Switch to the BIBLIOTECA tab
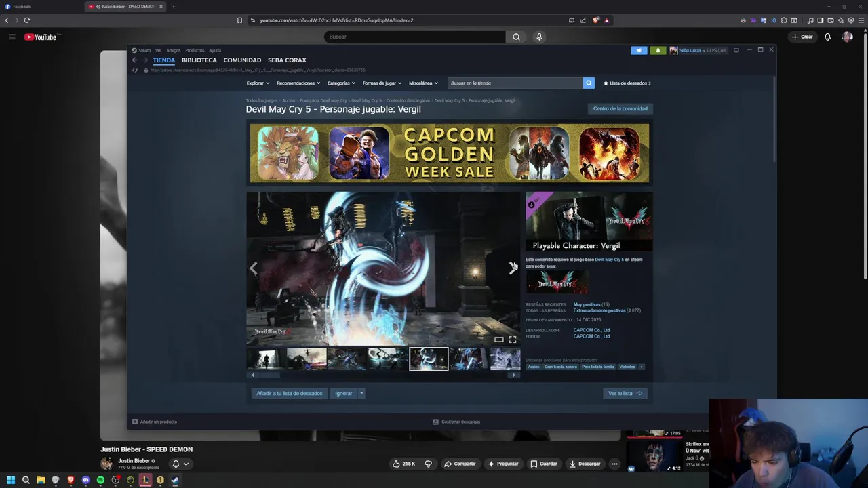 199,60
